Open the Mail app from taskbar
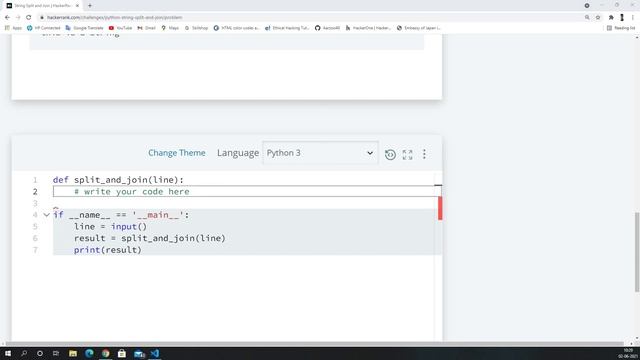This screenshot has height=360, width=640. tap(139, 353)
